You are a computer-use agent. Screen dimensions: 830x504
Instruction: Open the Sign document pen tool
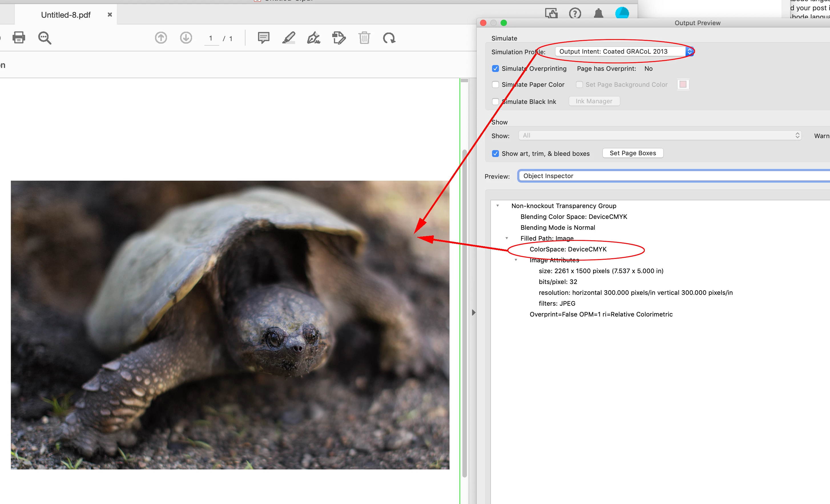(x=314, y=38)
